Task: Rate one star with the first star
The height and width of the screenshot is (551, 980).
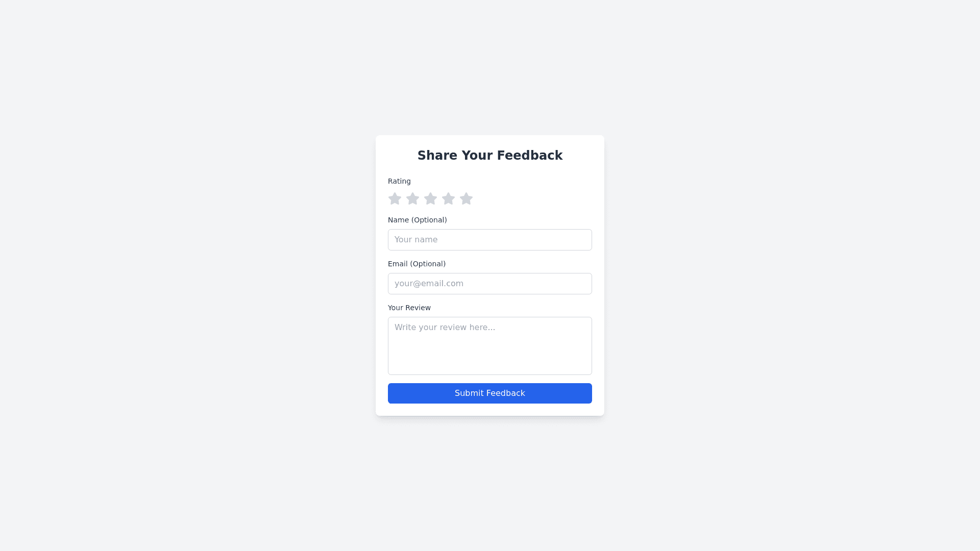Action: tap(395, 198)
